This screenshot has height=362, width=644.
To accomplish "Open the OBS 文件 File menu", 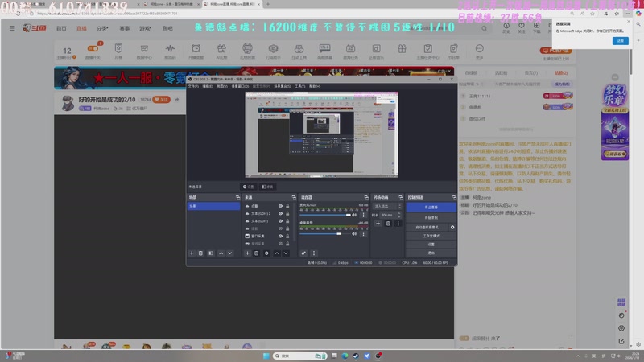I will pos(193,86).
